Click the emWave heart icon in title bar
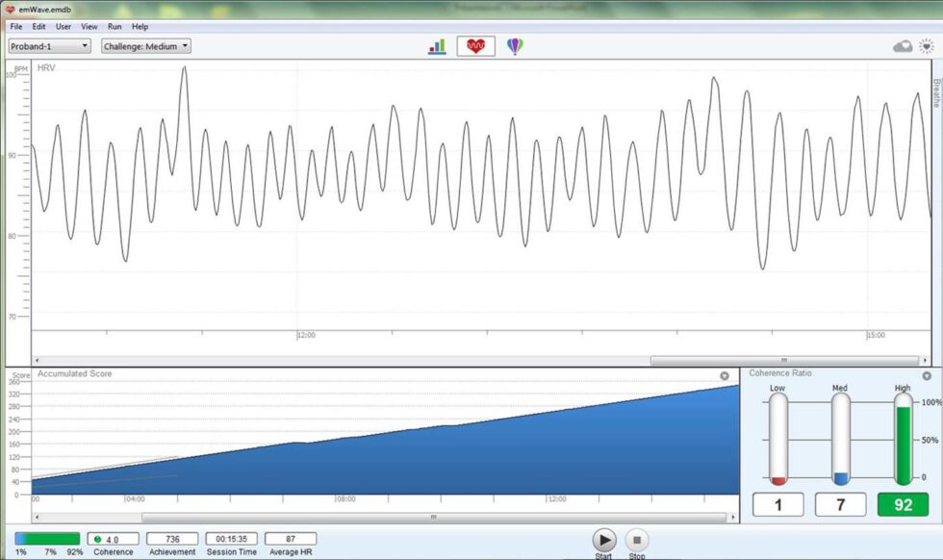This screenshot has width=943, height=560. tap(8, 7)
